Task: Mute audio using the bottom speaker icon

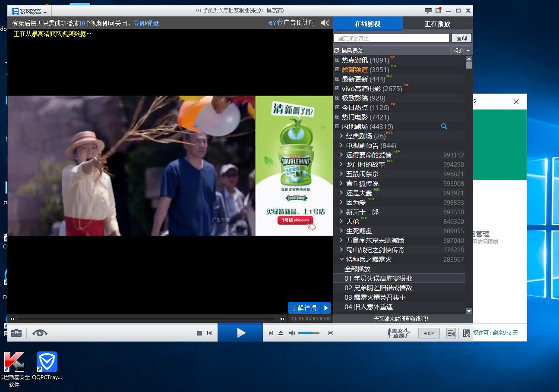Action: pyautogui.click(x=292, y=333)
